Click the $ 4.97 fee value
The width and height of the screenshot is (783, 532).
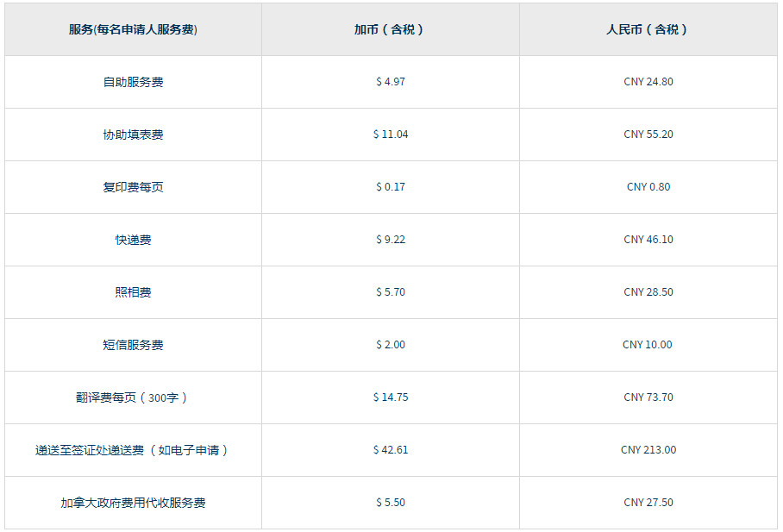[390, 82]
